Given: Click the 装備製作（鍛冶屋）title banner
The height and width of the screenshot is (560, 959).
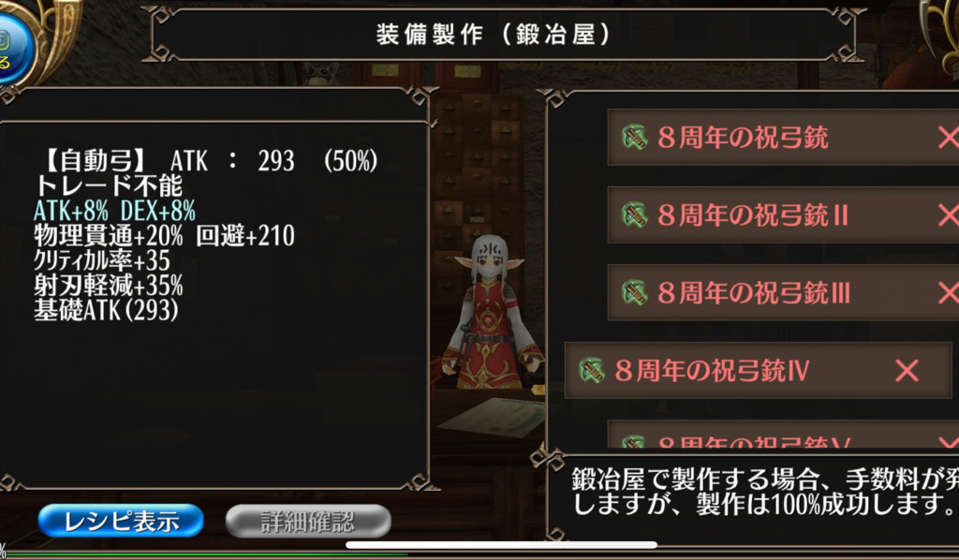Looking at the screenshot, I should tap(494, 35).
